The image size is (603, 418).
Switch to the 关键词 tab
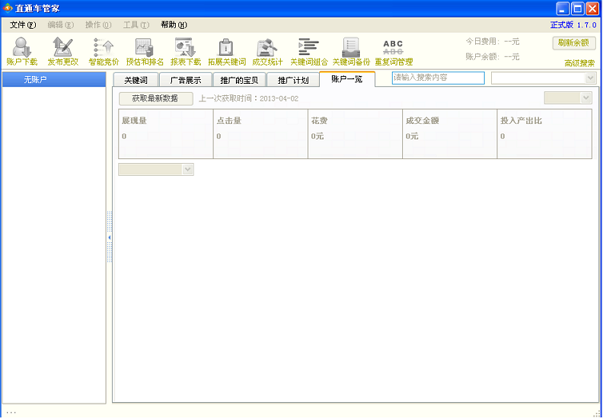136,80
